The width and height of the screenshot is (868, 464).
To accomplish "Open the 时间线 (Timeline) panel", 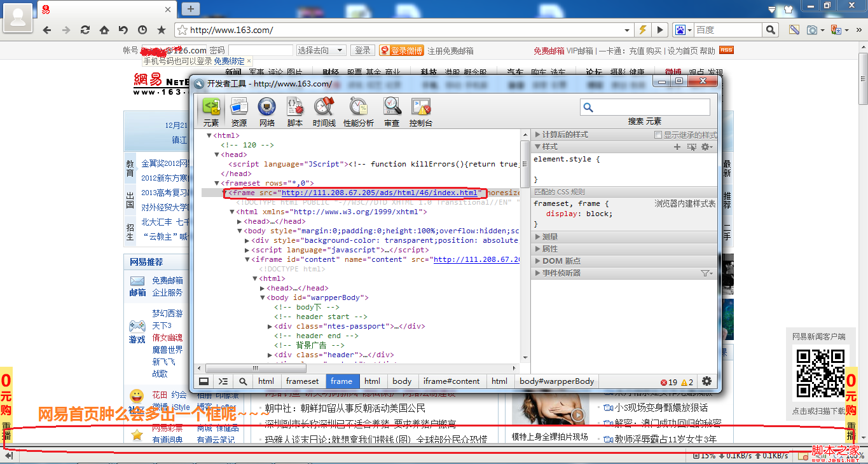I will point(324,112).
